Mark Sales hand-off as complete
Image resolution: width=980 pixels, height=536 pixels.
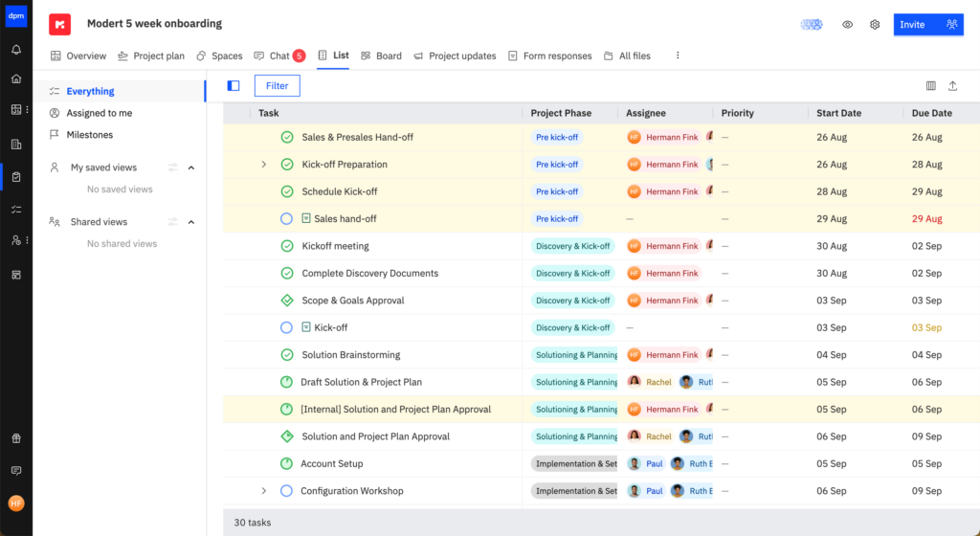(286, 218)
